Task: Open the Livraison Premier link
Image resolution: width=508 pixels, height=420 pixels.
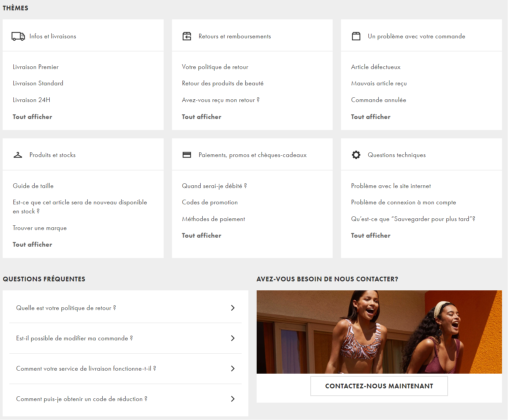Action: [35, 67]
